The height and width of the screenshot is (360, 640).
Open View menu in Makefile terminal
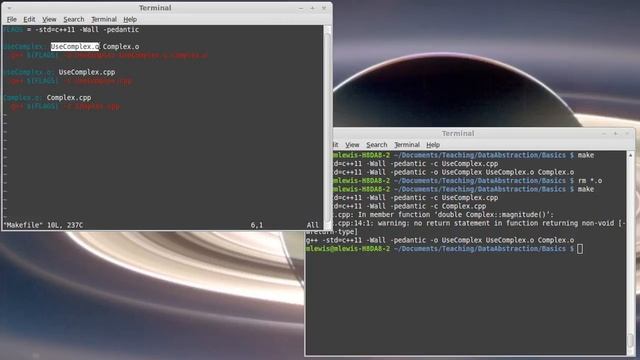pos(49,19)
